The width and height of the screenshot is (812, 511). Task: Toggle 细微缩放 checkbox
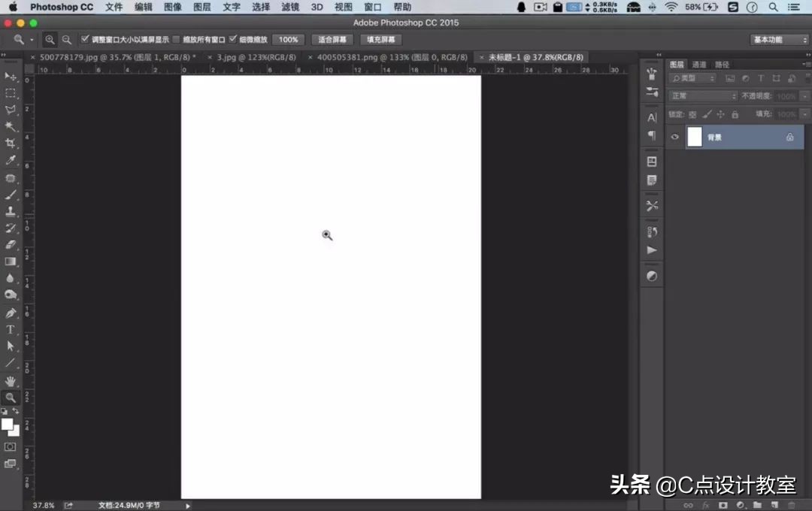click(233, 39)
